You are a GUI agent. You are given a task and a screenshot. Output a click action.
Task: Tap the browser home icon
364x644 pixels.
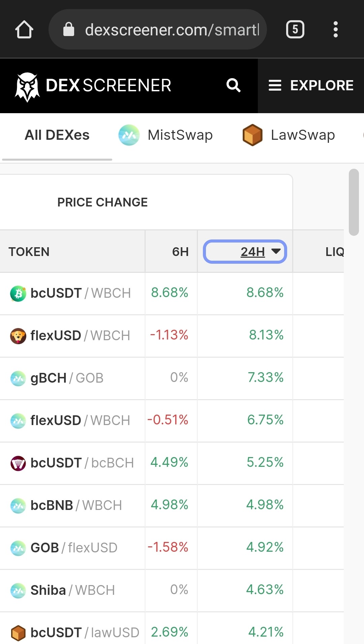coord(24,29)
